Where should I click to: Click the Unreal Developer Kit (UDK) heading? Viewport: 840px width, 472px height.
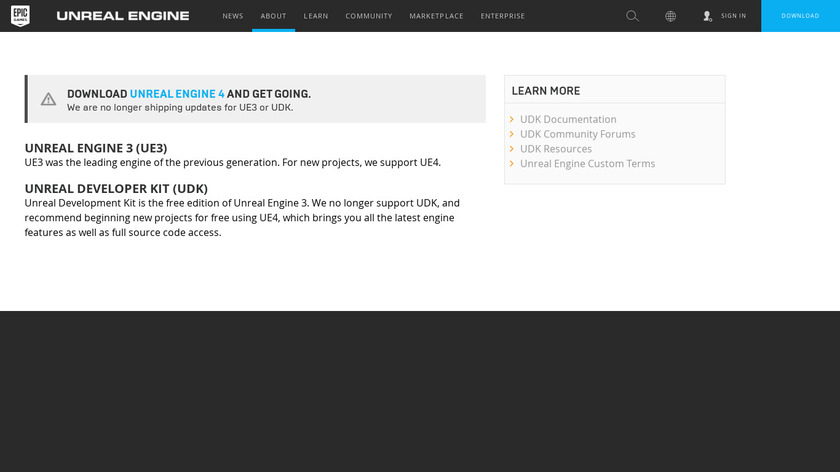[116, 189]
